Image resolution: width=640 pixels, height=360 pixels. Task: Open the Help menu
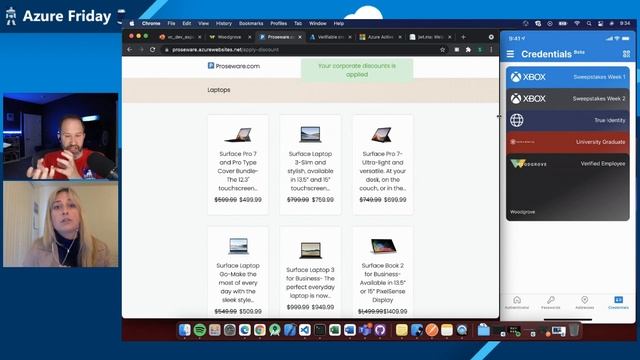coord(339,24)
